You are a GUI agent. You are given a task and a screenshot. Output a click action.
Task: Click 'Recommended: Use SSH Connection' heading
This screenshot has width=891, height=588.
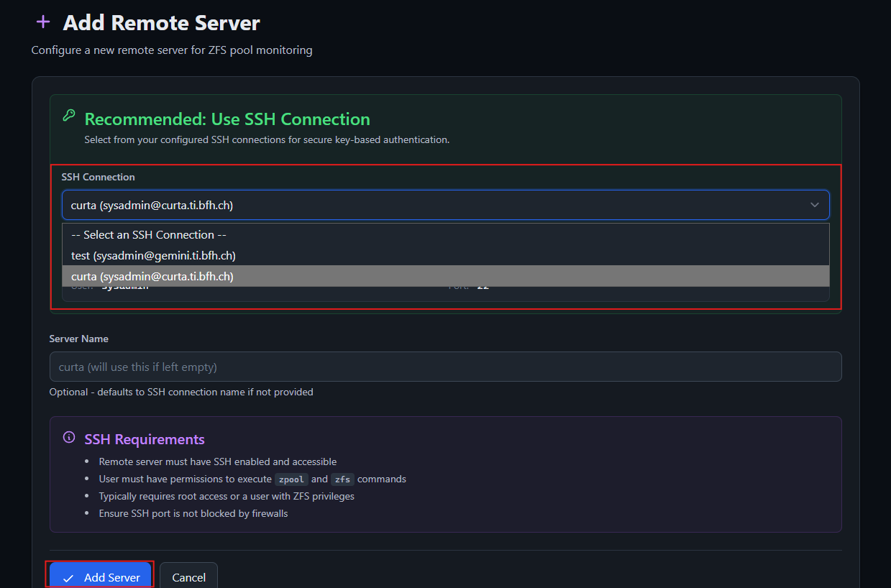227,119
